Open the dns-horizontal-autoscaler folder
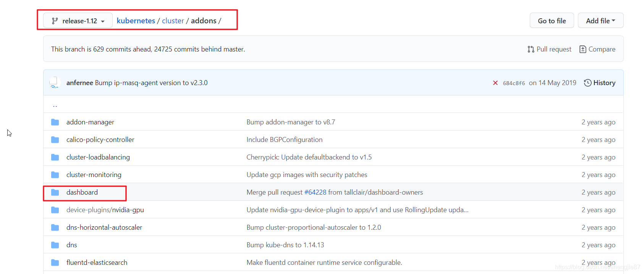Image resolution: width=644 pixels, height=274 pixels. pos(104,227)
